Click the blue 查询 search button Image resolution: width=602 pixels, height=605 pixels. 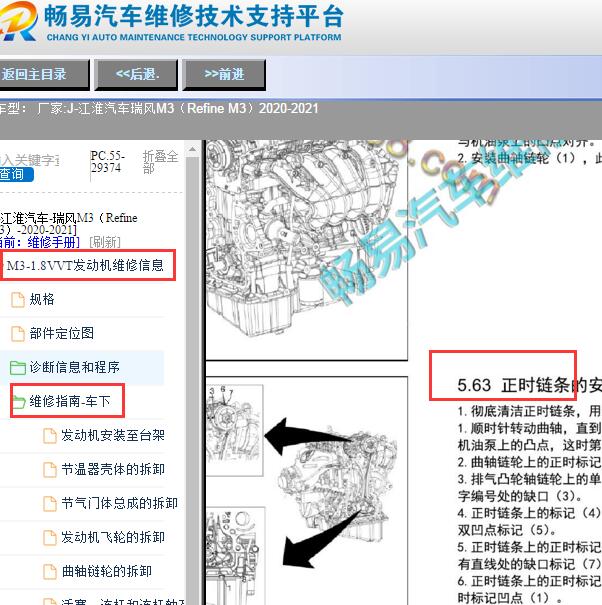click(x=15, y=174)
